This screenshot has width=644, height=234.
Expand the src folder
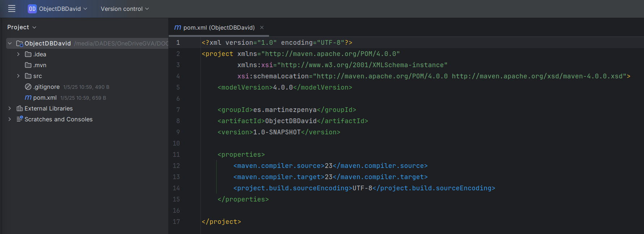pyautogui.click(x=18, y=76)
